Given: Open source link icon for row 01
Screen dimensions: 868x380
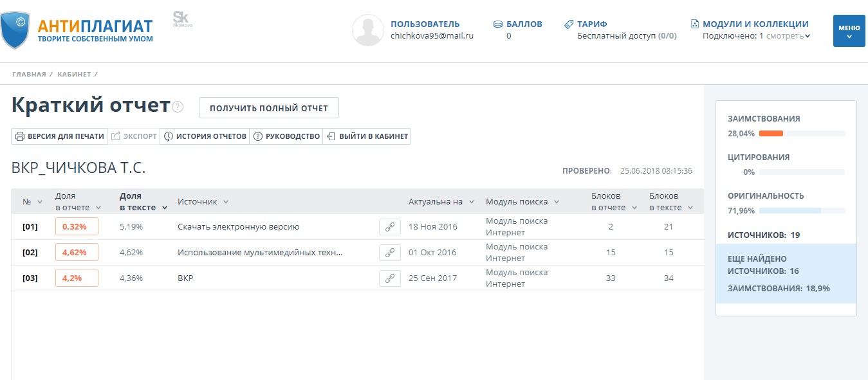Looking at the screenshot, I should click(389, 227).
